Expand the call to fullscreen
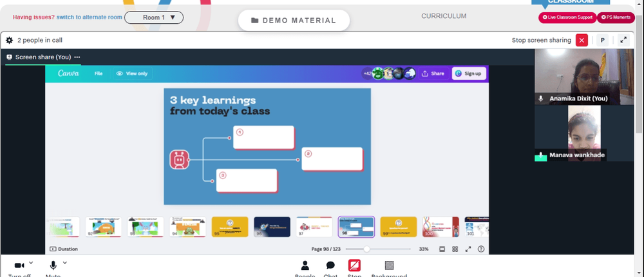 click(x=623, y=41)
